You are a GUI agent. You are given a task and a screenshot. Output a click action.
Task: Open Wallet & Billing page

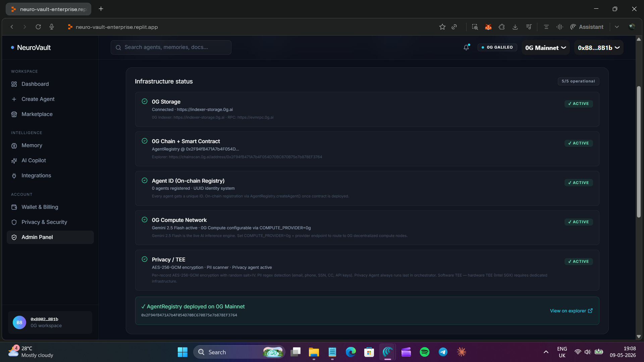coord(50,207)
